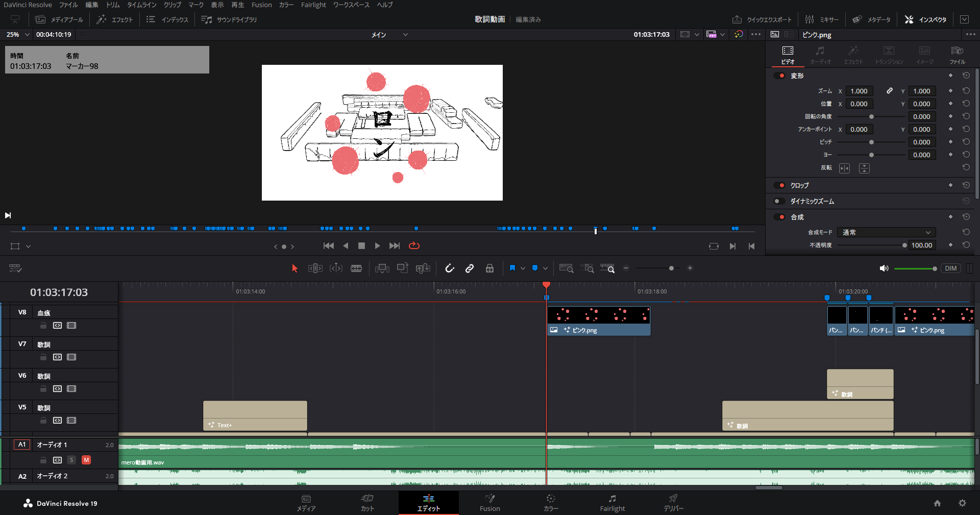The height and width of the screenshot is (515, 980).
Task: Open the Fusion page
Action: pyautogui.click(x=489, y=503)
